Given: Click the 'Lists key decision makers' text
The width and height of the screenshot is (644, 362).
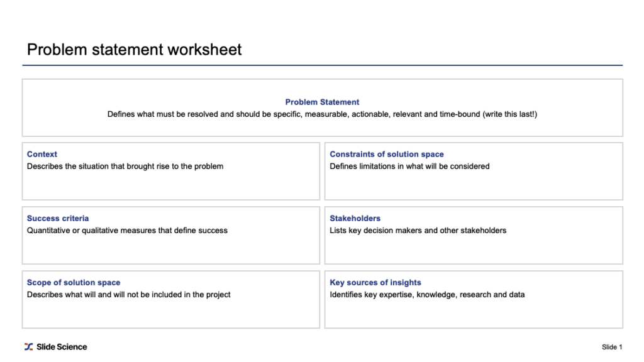Looking at the screenshot, I should click(418, 230).
